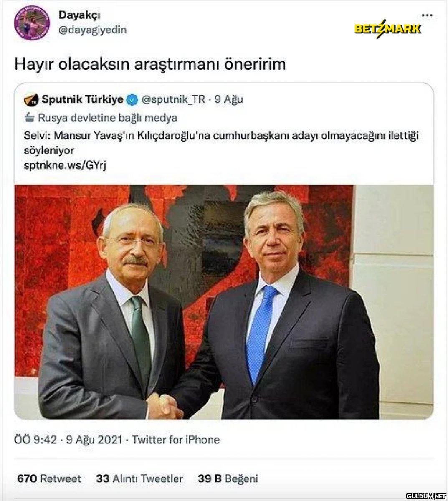Image resolution: width=448 pixels, height=501 pixels.
Task: Open the Dayakçı display name
Action: click(79, 15)
